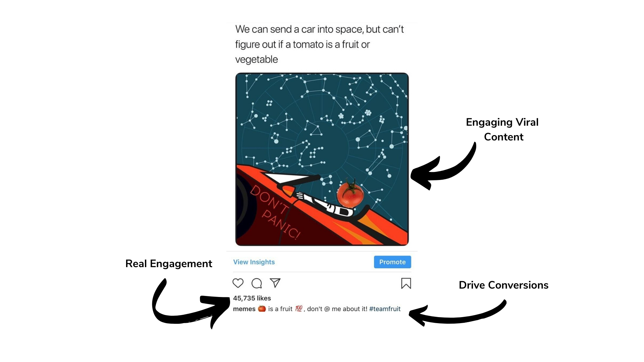The width and height of the screenshot is (644, 362).
Task: Click the tomato fruit-or-vegetable headline text
Action: point(319,44)
